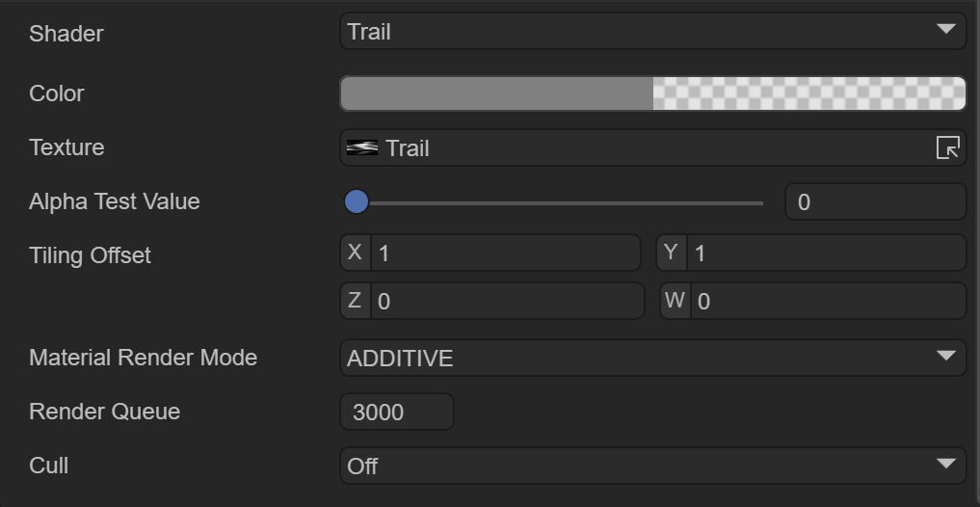Click the Color swatch bar

[x=497, y=93]
